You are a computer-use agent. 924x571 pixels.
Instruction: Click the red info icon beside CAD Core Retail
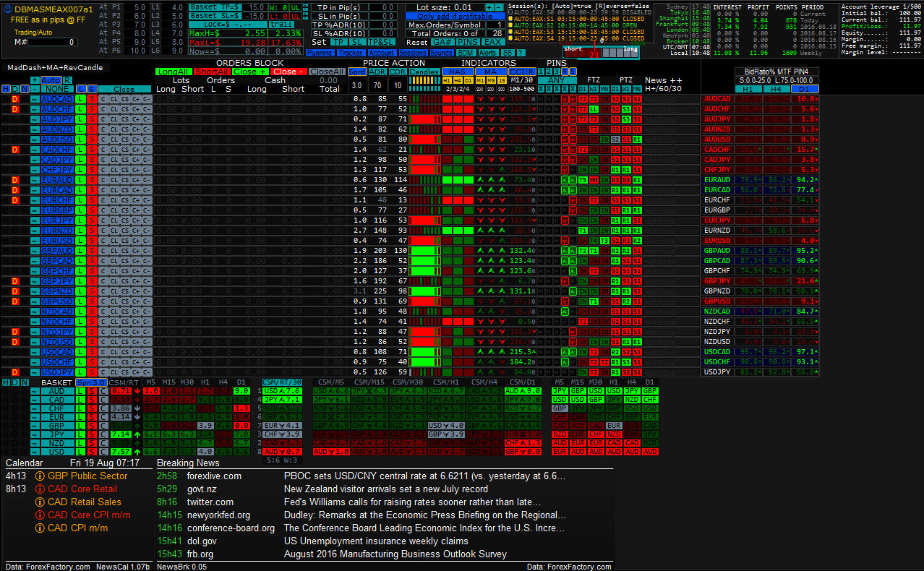coord(40,489)
